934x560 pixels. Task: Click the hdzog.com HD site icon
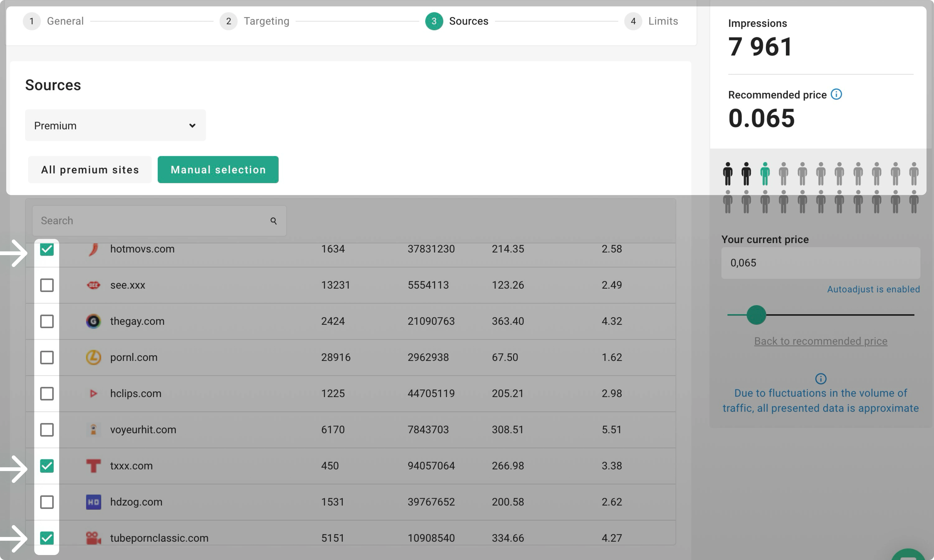pos(93,502)
